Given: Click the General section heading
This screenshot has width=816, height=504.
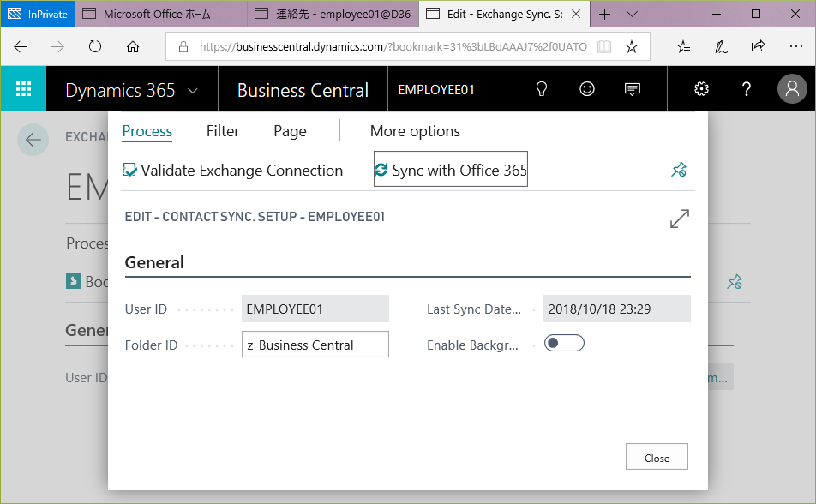Looking at the screenshot, I should (x=154, y=262).
